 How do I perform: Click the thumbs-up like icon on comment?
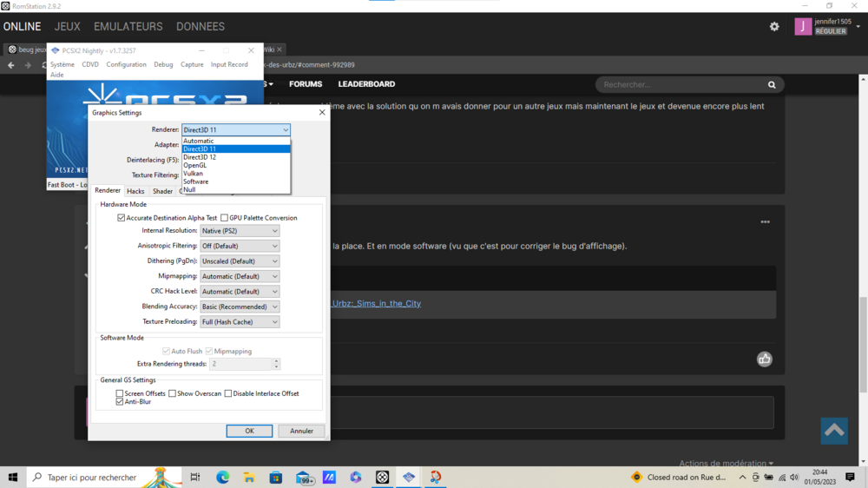(764, 359)
